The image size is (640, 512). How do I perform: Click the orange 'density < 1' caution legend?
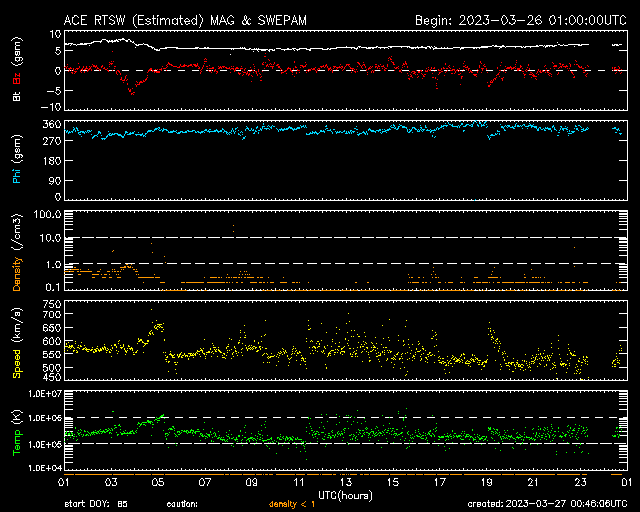click(290, 505)
